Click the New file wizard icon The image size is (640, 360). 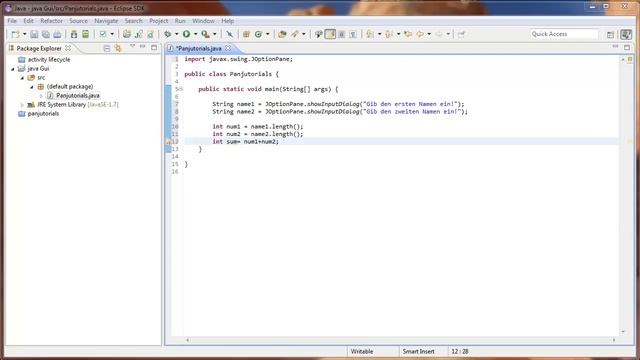15,34
